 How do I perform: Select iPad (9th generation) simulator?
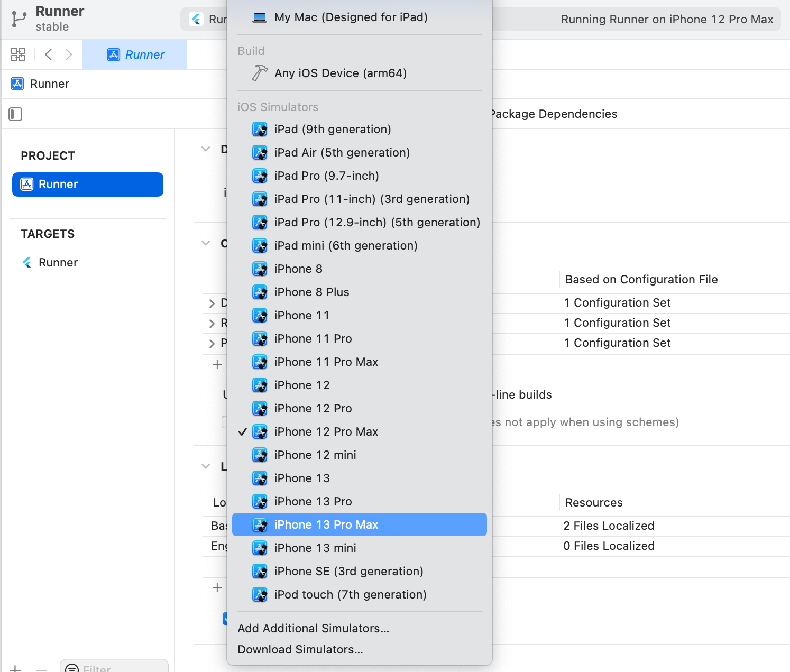(x=359, y=129)
